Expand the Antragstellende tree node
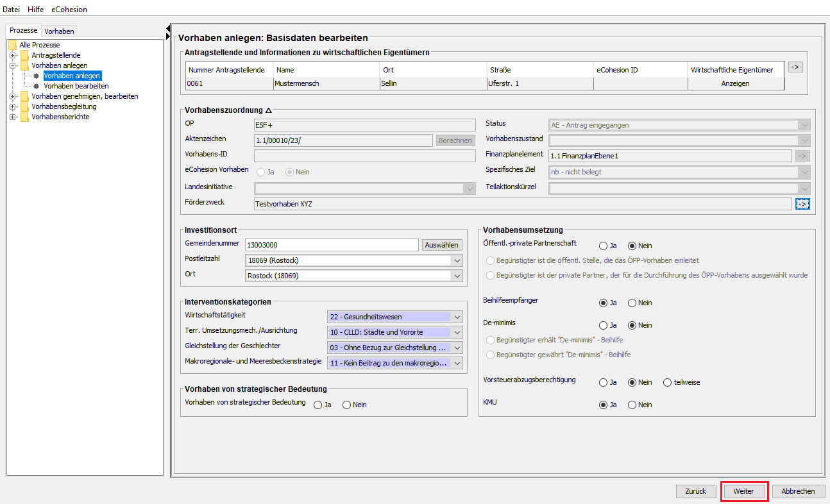The width and height of the screenshot is (830, 504). point(12,55)
